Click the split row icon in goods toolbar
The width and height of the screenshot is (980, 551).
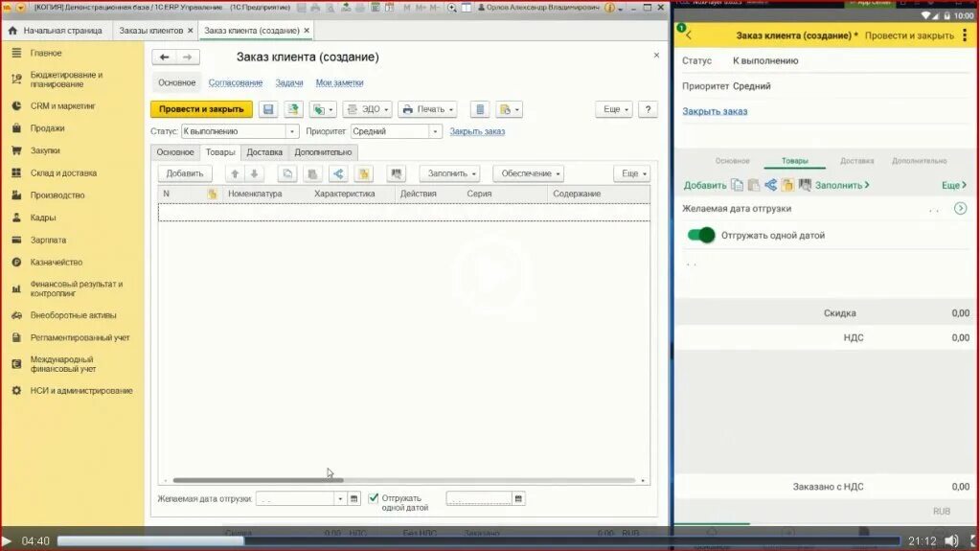pos(338,173)
